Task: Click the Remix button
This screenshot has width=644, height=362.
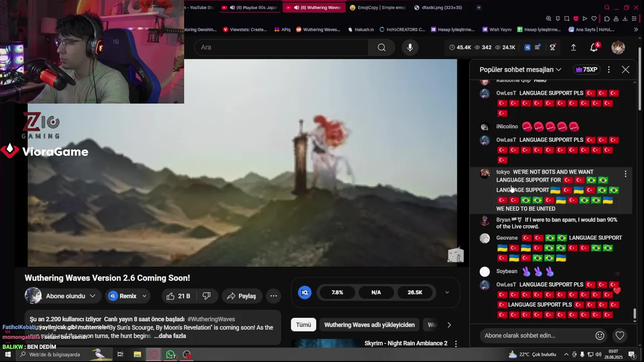Action: pos(122,296)
